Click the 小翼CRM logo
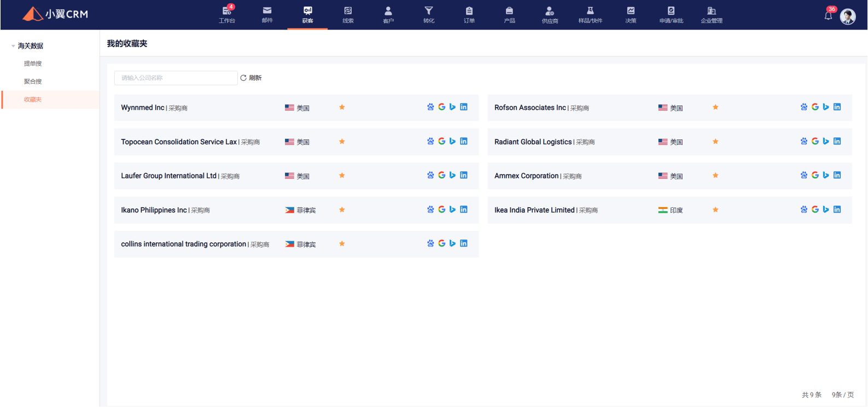This screenshot has height=410, width=868. click(55, 14)
